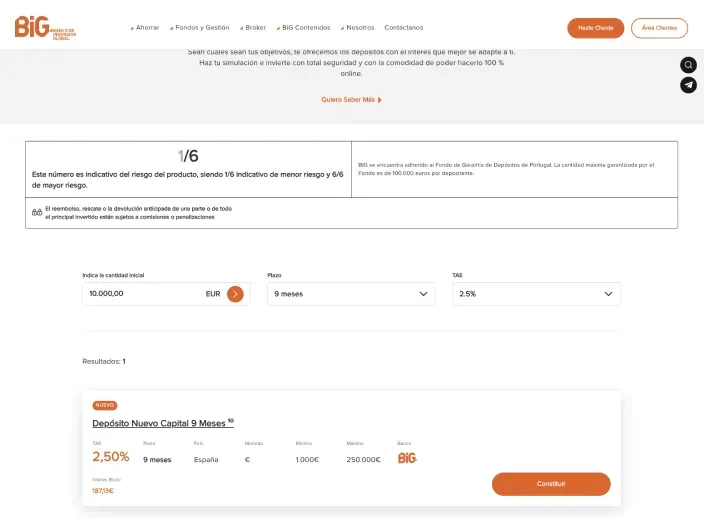Click the Resultados: 1 text
Viewport: 704px width, 528px height.
point(104,361)
